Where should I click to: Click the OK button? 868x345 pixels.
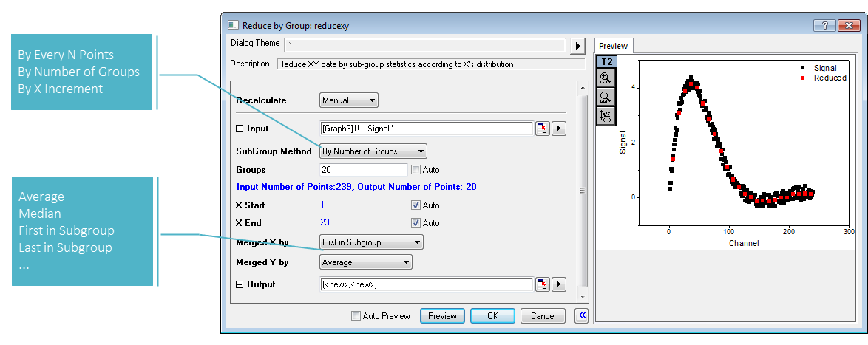[492, 315]
